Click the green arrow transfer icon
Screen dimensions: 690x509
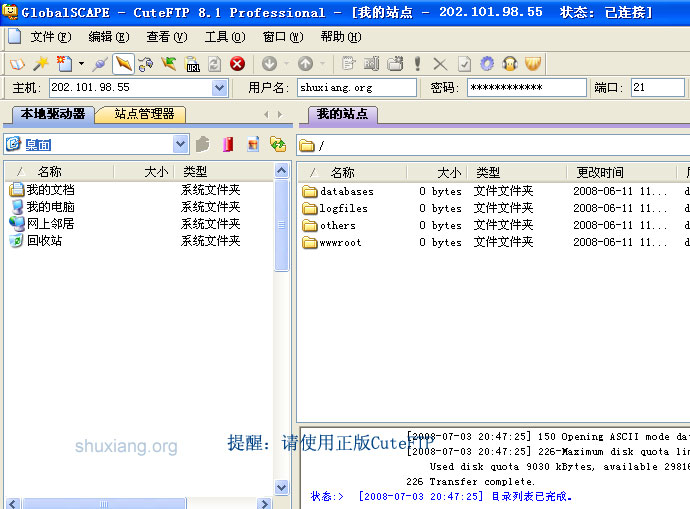[169, 64]
